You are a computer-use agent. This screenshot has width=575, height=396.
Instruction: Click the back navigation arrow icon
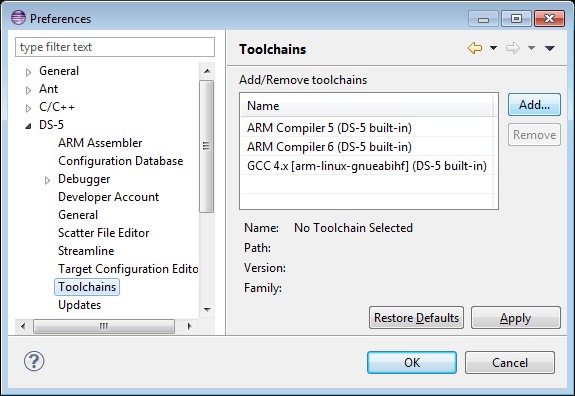[x=475, y=48]
